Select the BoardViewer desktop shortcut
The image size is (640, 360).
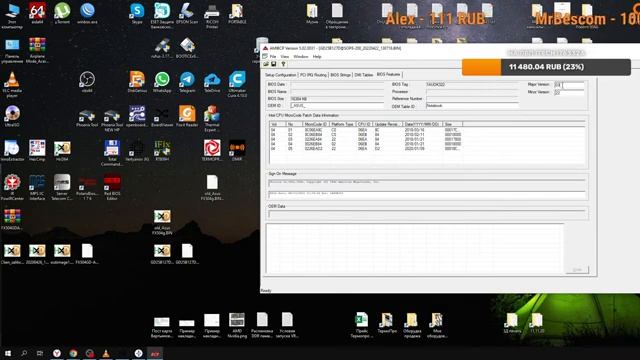tap(162, 117)
